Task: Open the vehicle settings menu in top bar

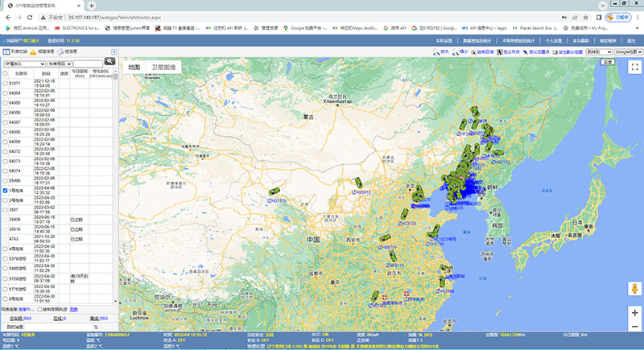Action: (x=444, y=40)
